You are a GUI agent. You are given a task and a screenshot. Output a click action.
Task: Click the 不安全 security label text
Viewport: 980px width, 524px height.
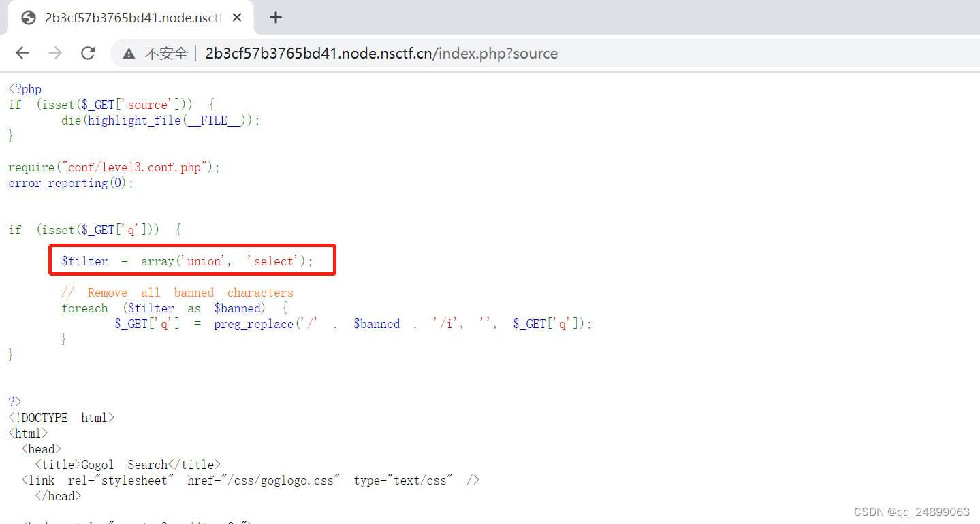click(x=163, y=53)
